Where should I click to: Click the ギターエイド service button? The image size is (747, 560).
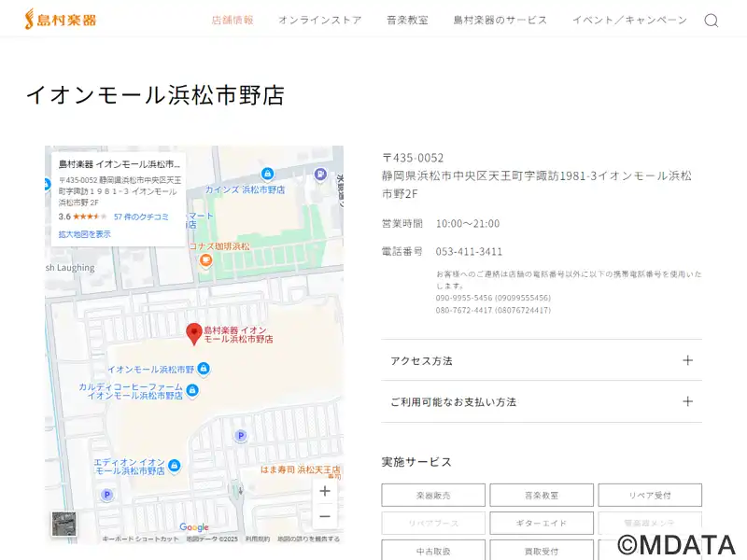pyautogui.click(x=542, y=524)
